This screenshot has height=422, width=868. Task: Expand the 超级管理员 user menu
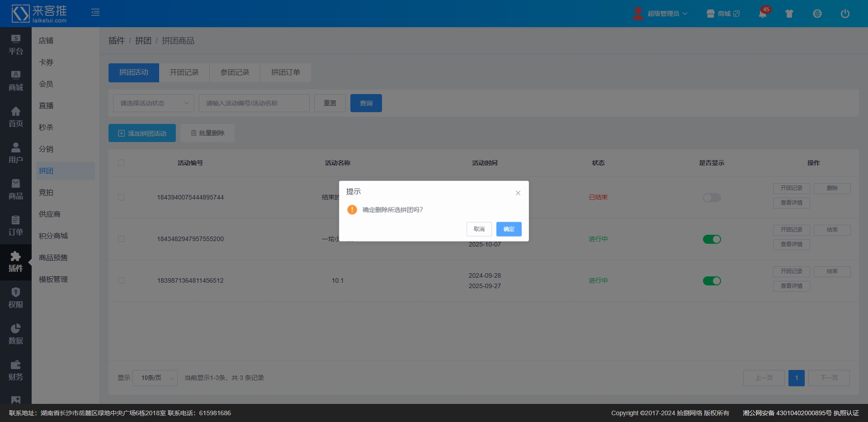click(x=662, y=14)
